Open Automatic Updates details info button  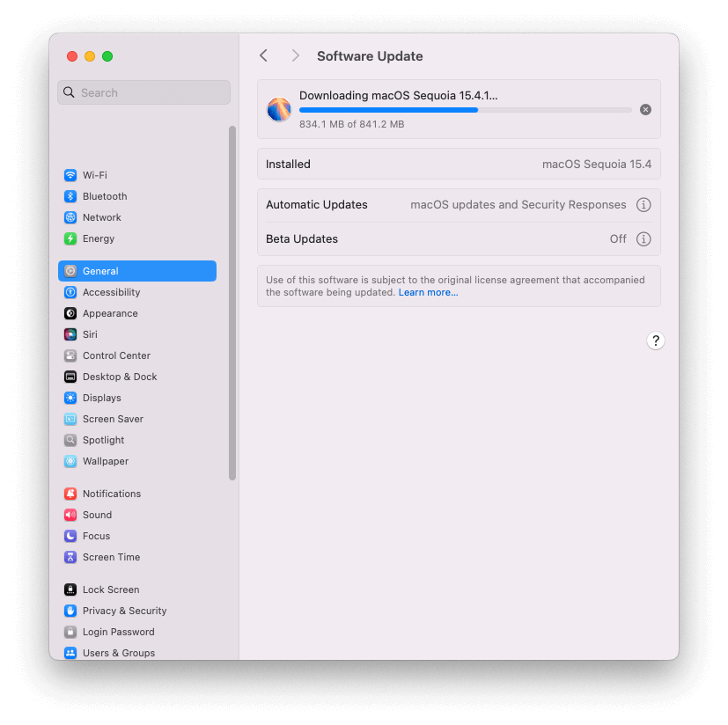pyautogui.click(x=643, y=204)
